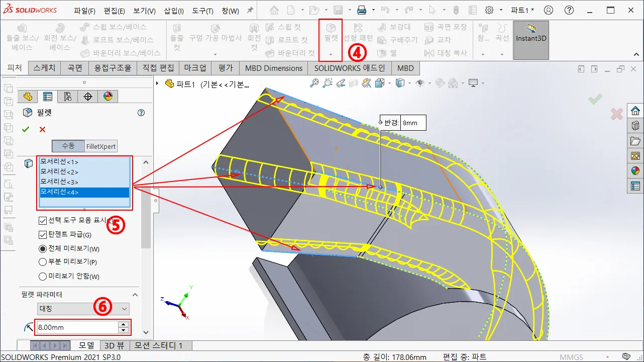This screenshot has height=362, width=644.
Task: Open the 3D 뷰 bottom tab
Action: pyautogui.click(x=114, y=345)
